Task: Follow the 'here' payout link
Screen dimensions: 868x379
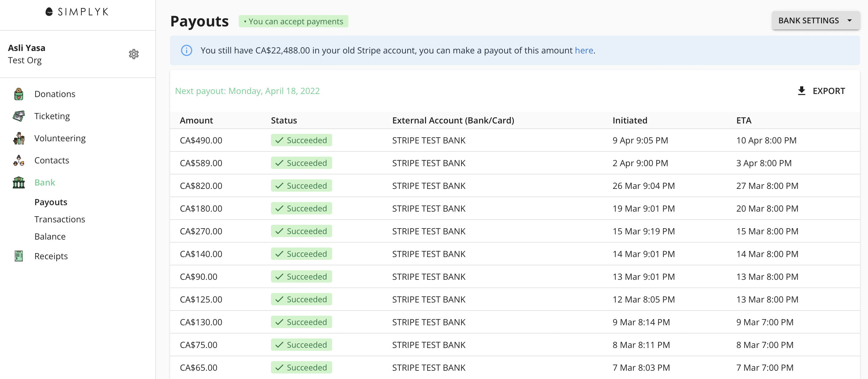Action: pyautogui.click(x=584, y=50)
